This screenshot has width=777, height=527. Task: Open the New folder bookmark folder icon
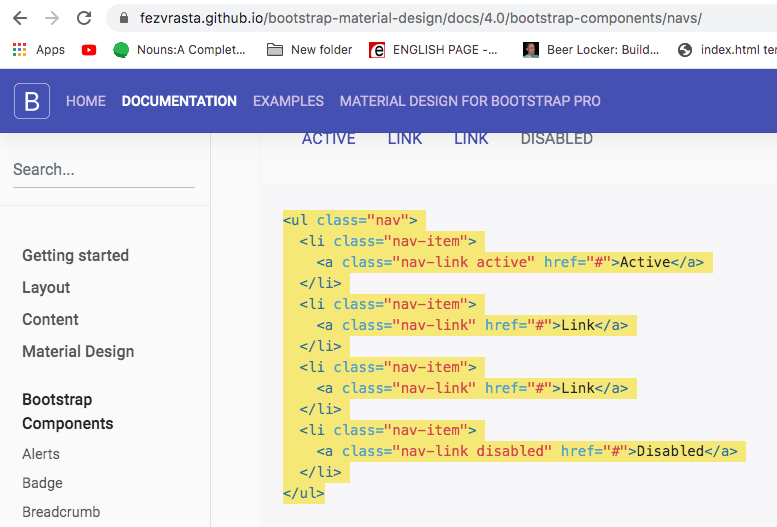[275, 50]
